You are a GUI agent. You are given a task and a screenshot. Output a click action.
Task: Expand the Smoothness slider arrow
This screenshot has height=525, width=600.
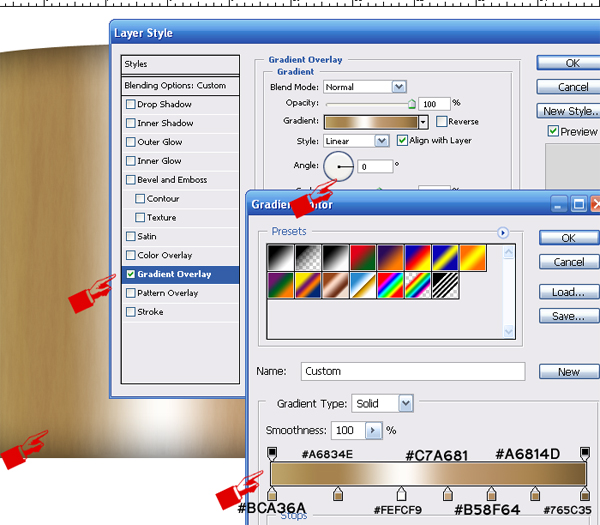click(373, 430)
